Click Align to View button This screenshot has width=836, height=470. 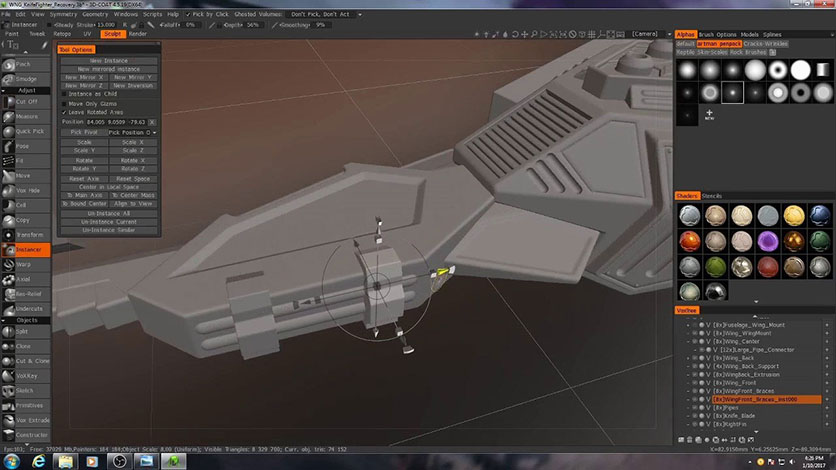click(133, 204)
